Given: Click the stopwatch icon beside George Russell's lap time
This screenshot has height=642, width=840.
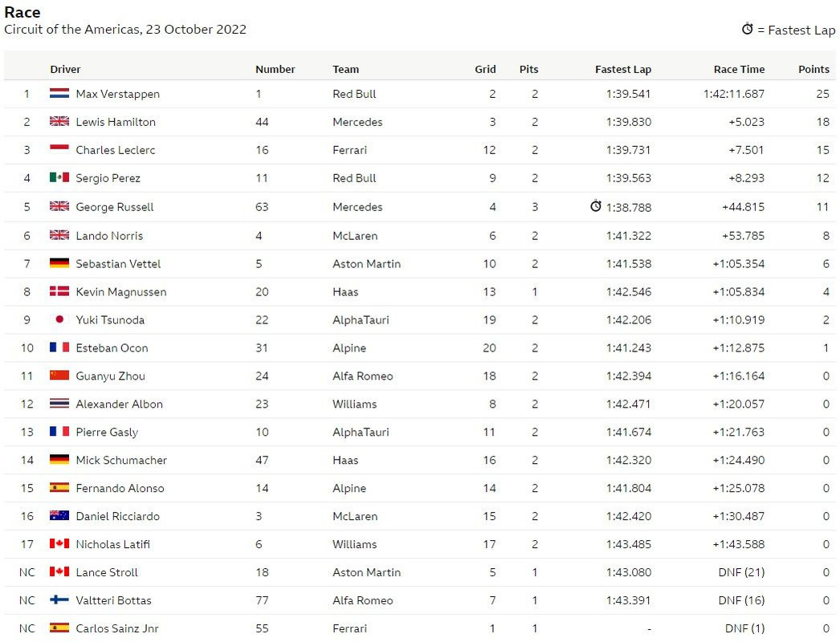Looking at the screenshot, I should click(x=596, y=205).
